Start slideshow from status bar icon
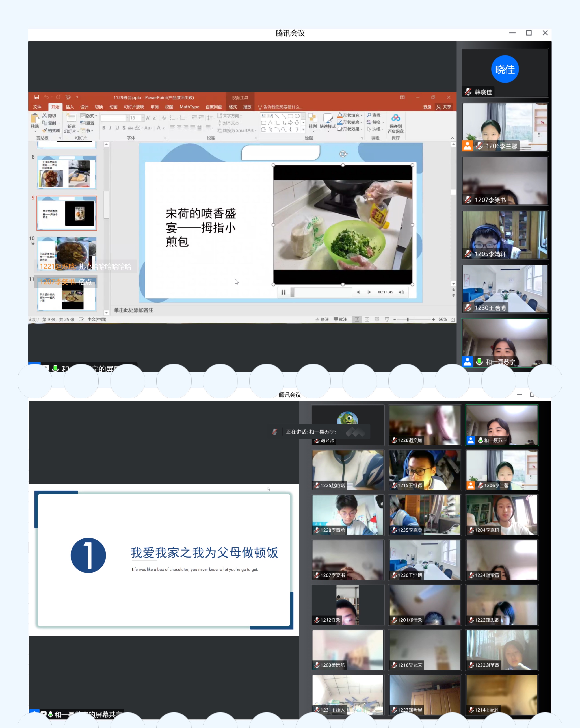580x728 pixels. [387, 319]
